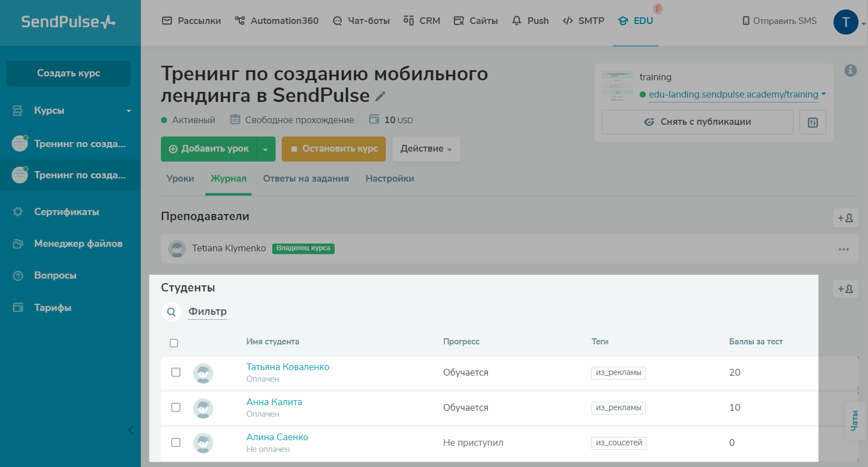Open the three-dots menu for Tetiana Klymenko
Viewport: 868px width, 467px height.
pyautogui.click(x=844, y=249)
